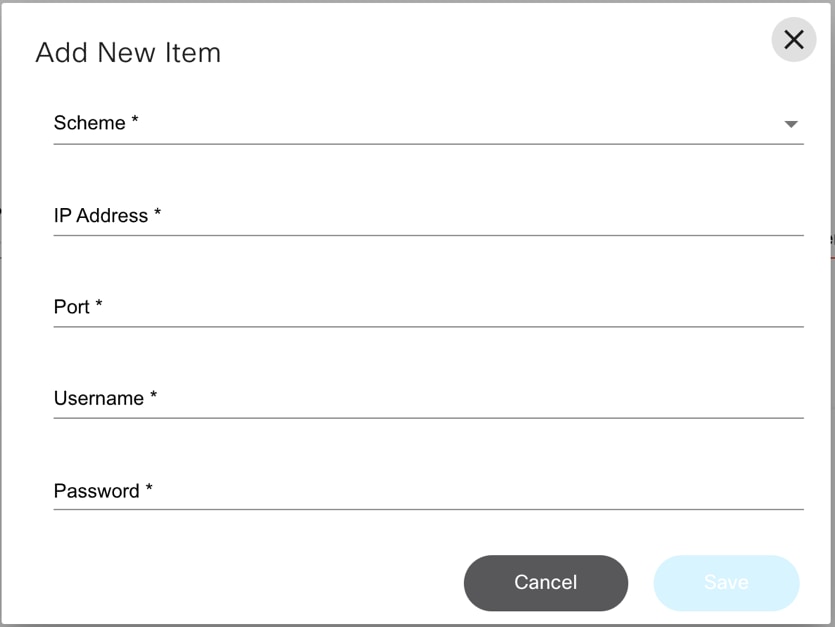The height and width of the screenshot is (627, 835).
Task: Click the underline beneath Password field
Action: pos(428,509)
